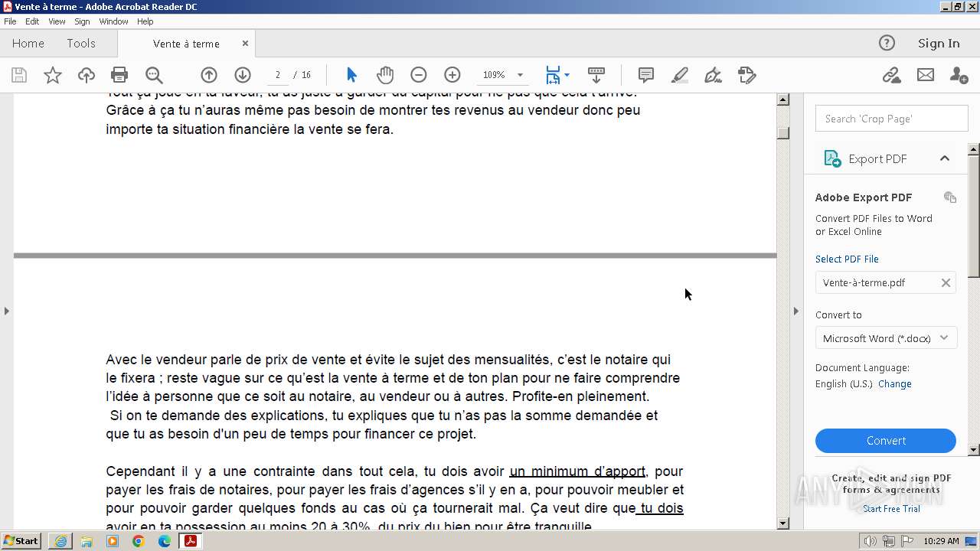Bookmark the file with the star icon
The height and width of the screenshot is (551, 980).
tap(53, 75)
